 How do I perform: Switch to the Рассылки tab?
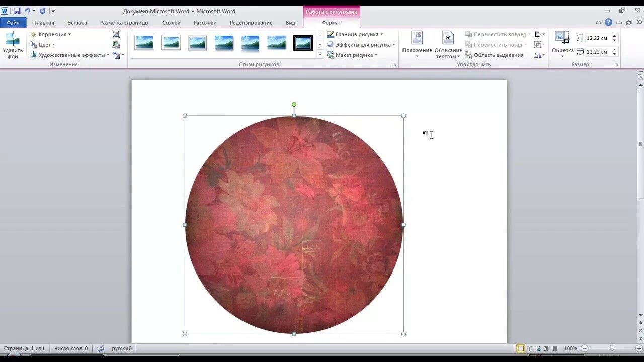205,23
